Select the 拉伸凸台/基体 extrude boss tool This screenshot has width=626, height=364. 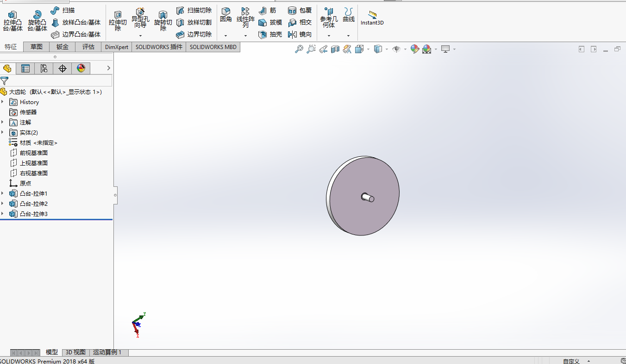[x=13, y=21]
